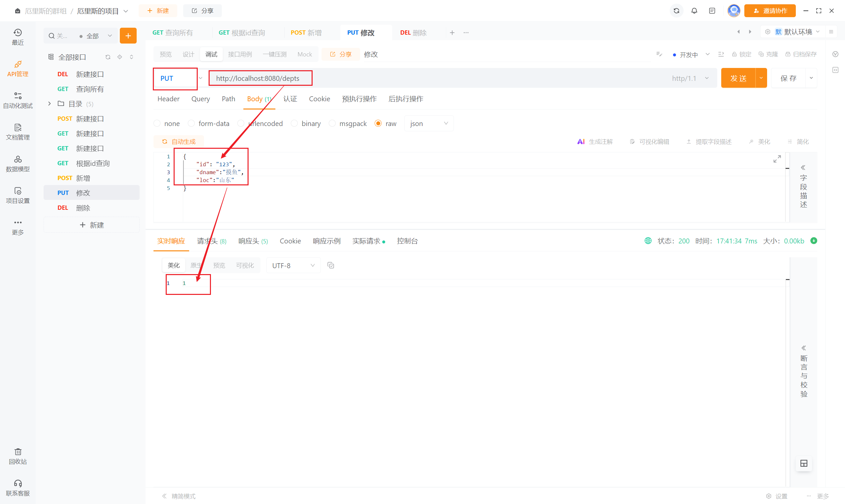Viewport: 845px width, 504px height.
Task: Open Automated Testing in sidebar
Action: pyautogui.click(x=18, y=100)
